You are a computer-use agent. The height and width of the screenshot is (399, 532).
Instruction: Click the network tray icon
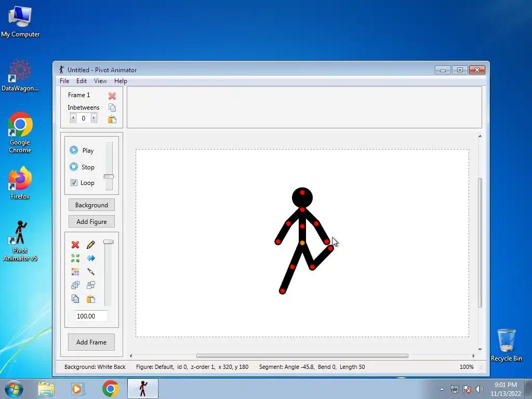(454, 389)
